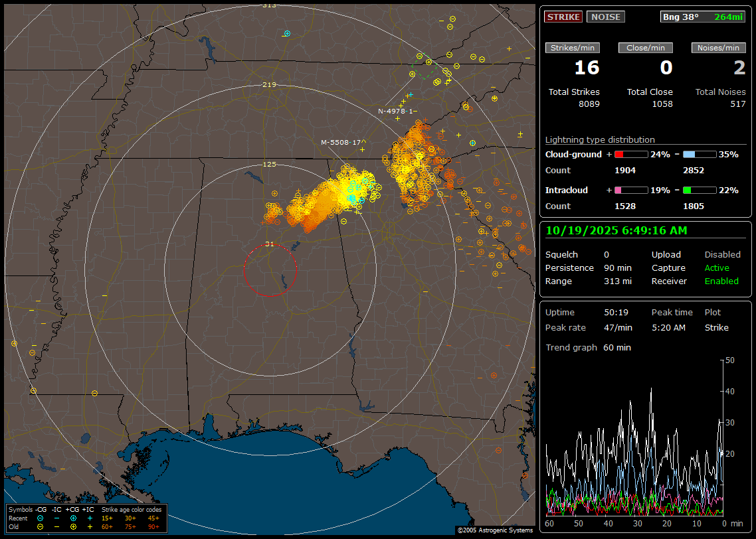Screen dimensions: 756x539
Task: Click the cyan Recent +CG symbol in legend
Action: [x=73, y=518]
